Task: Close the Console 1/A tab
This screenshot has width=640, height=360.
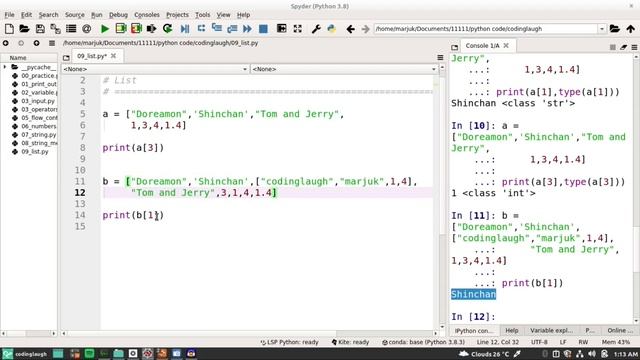Action: click(x=506, y=45)
